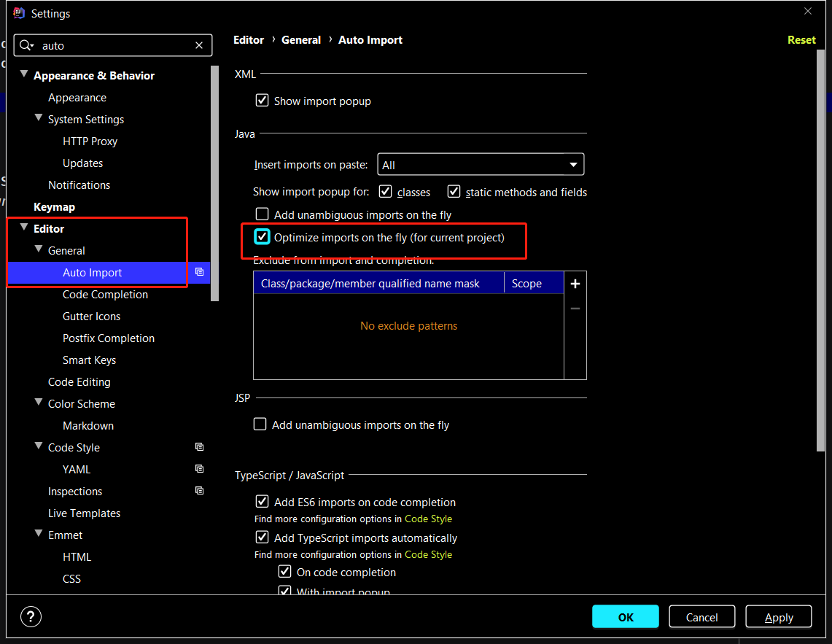
Task: Click the help question mark icon
Action: [x=31, y=616]
